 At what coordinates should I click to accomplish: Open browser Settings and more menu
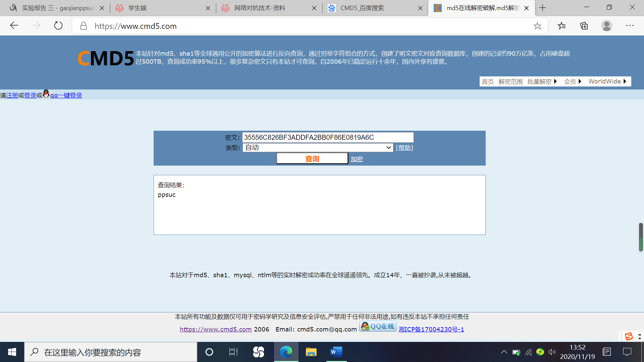[x=630, y=26]
